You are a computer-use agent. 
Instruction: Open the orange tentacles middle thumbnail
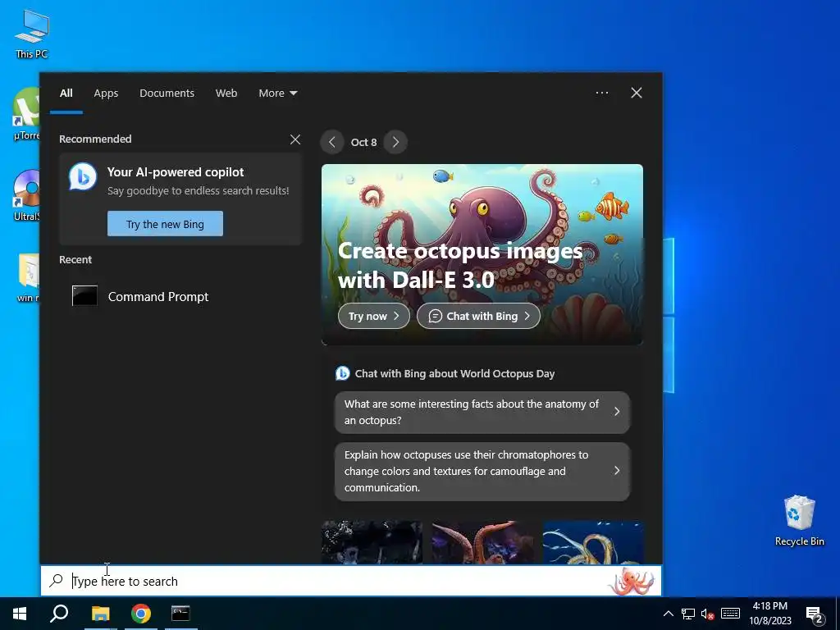tap(482, 542)
